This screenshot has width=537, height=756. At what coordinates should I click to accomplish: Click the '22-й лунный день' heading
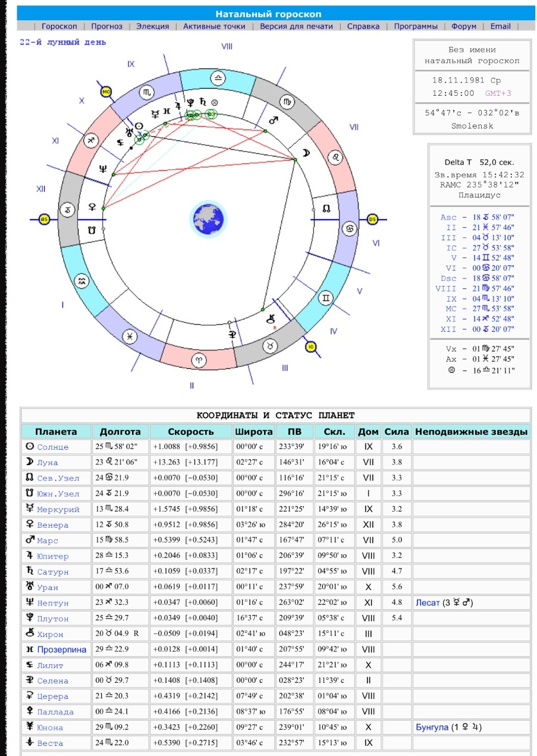[x=63, y=42]
